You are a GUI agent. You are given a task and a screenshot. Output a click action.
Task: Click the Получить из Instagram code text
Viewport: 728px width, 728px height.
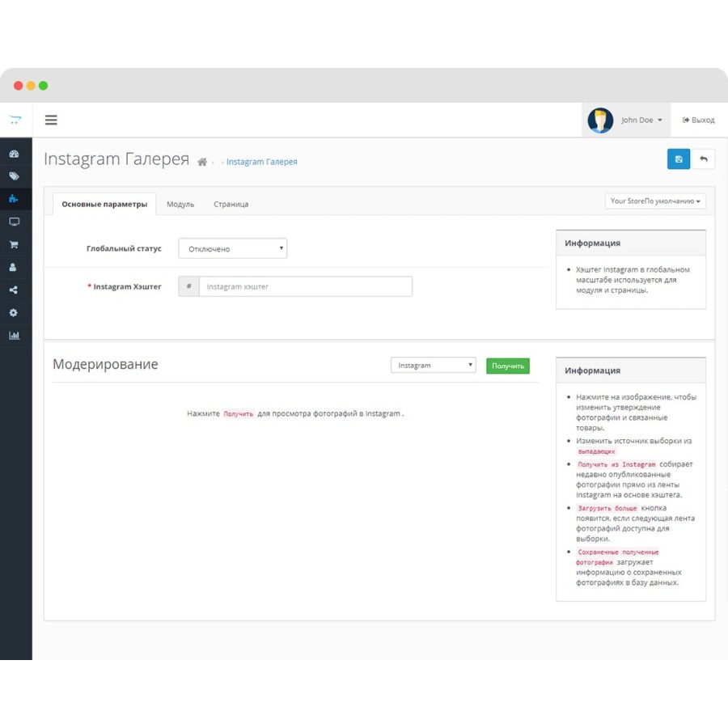(x=616, y=464)
